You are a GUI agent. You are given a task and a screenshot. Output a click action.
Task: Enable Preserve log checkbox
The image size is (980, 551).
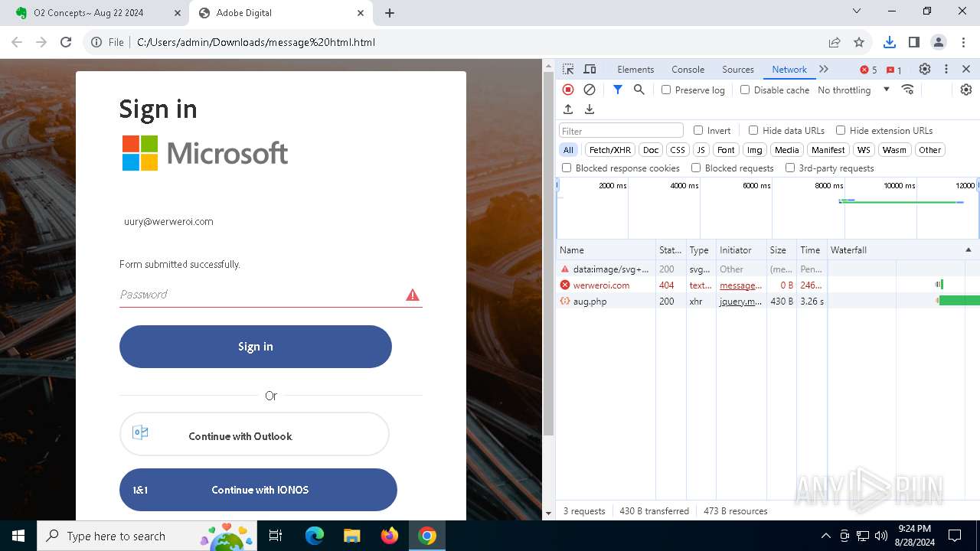click(x=666, y=90)
